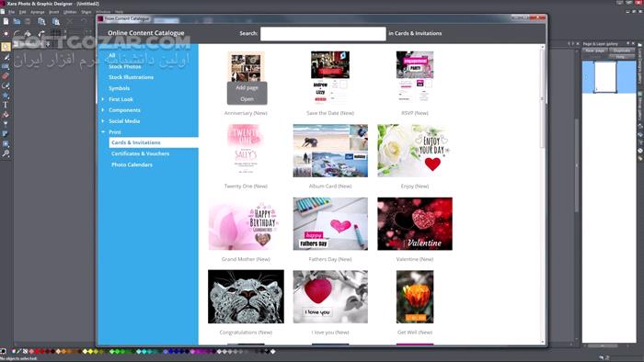The width and height of the screenshot is (644, 362).
Task: Select the Shadow tool icon
Action: [x=6, y=134]
